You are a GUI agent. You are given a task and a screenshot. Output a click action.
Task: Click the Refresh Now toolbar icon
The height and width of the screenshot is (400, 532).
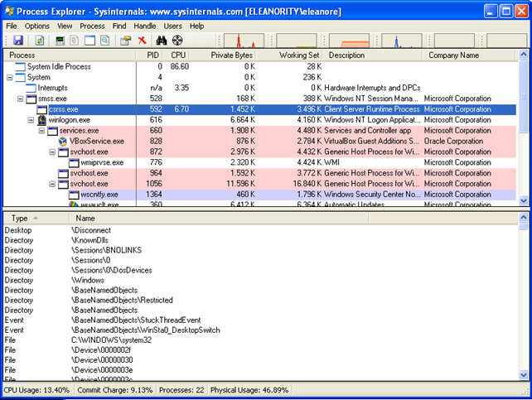[x=38, y=41]
